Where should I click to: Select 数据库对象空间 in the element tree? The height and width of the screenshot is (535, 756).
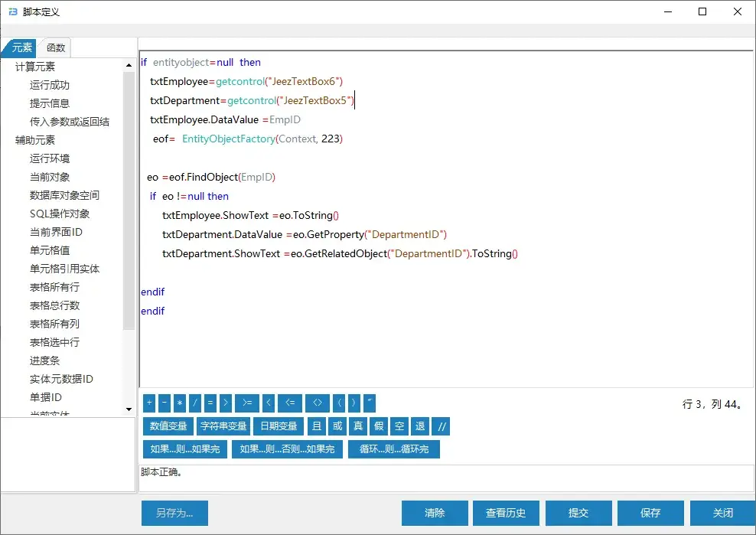coord(64,195)
